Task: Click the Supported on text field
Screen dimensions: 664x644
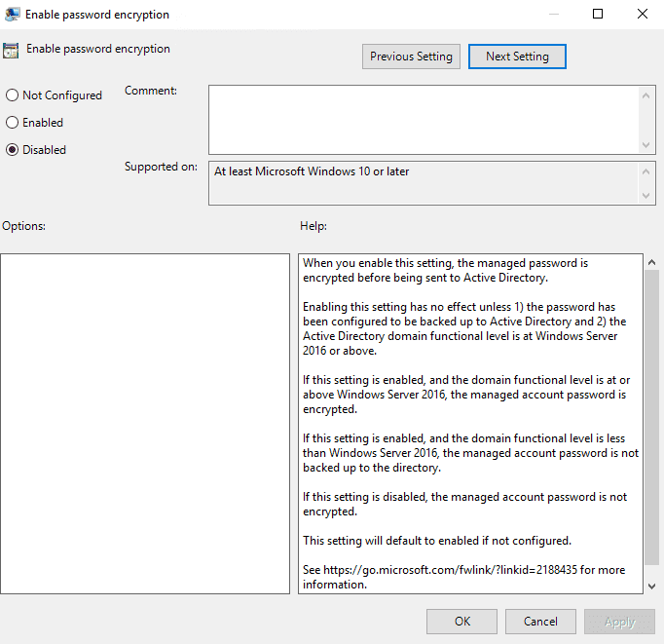Action: pyautogui.click(x=424, y=183)
